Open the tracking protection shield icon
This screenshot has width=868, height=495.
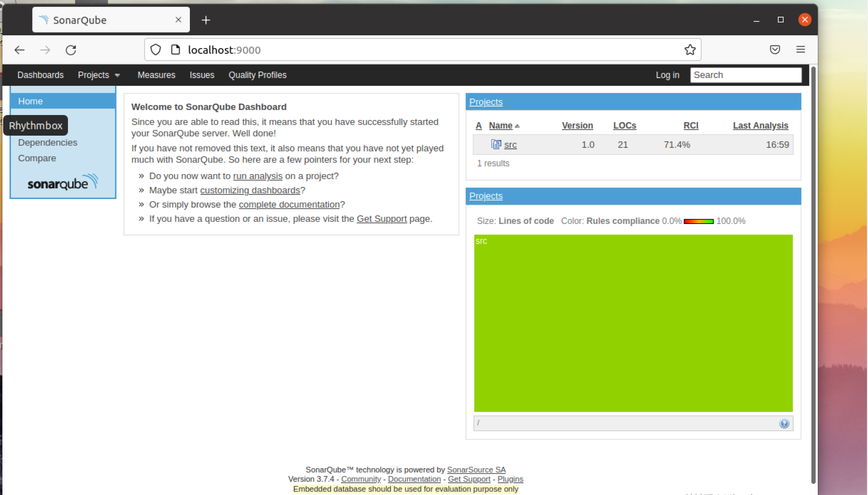click(156, 50)
